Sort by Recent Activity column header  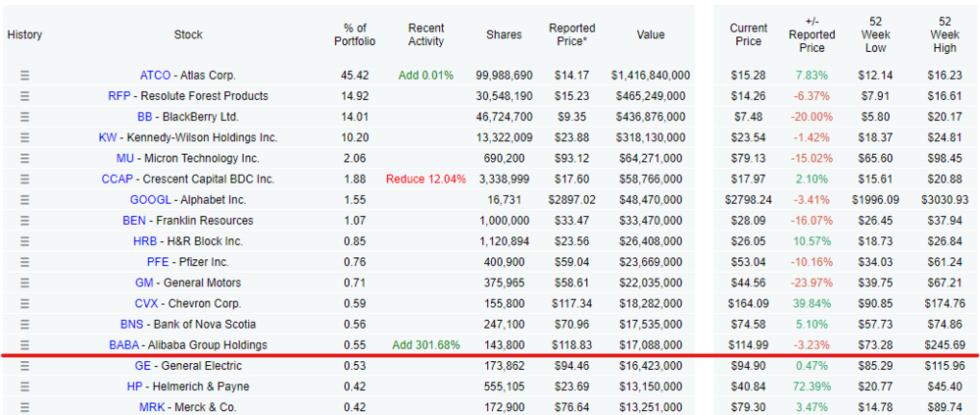pos(426,35)
